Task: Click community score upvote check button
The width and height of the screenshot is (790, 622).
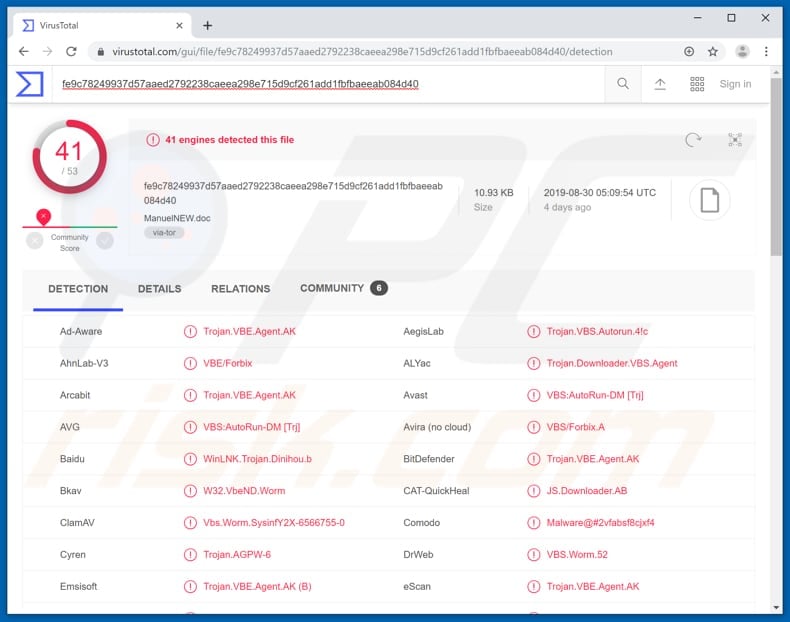Action: pos(105,241)
